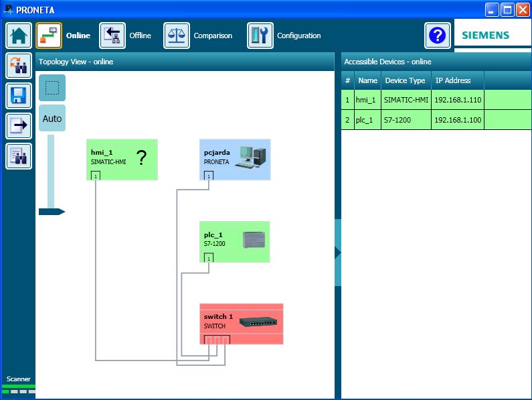Viewport: 532px width, 400px height.
Task: Export with the arrow icon
Action: tap(19, 126)
